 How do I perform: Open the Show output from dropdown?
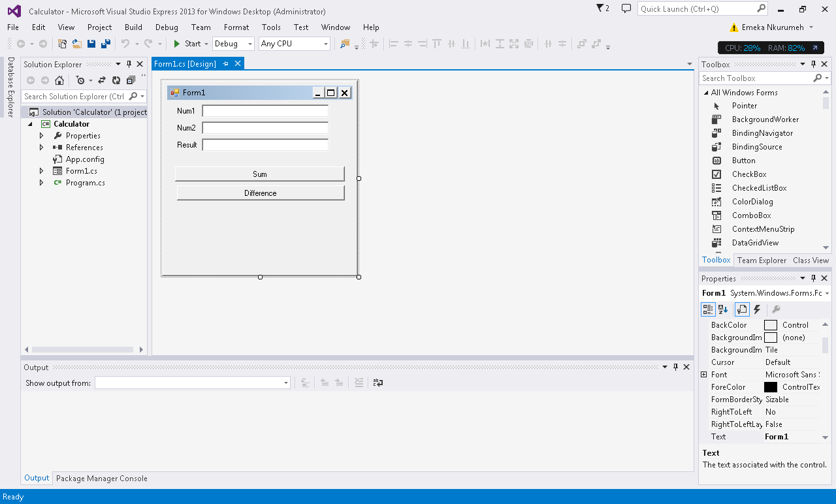click(x=285, y=383)
